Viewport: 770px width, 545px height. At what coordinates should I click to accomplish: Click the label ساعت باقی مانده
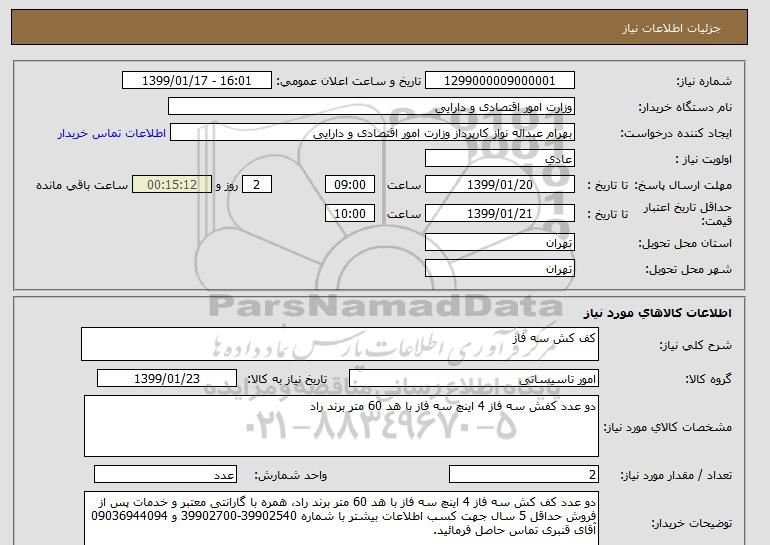(82, 185)
